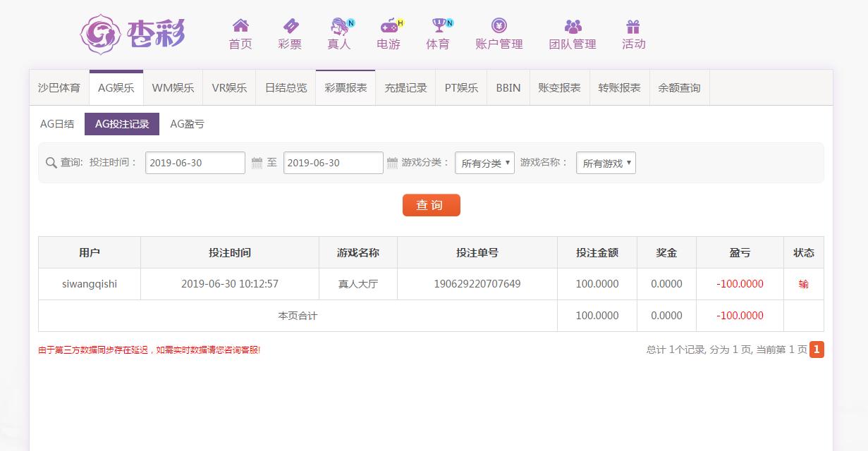
Task: Expand the 游戏分类 所有分类 dropdown
Action: [484, 163]
